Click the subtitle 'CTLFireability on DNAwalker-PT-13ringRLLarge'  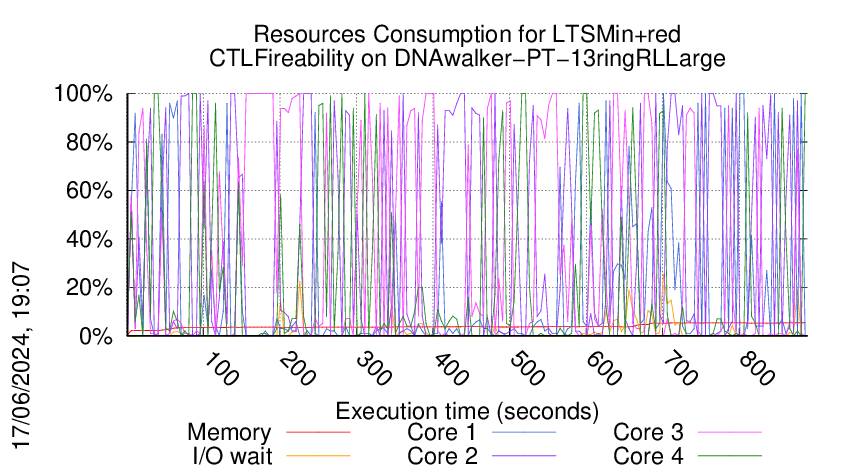pos(467,58)
